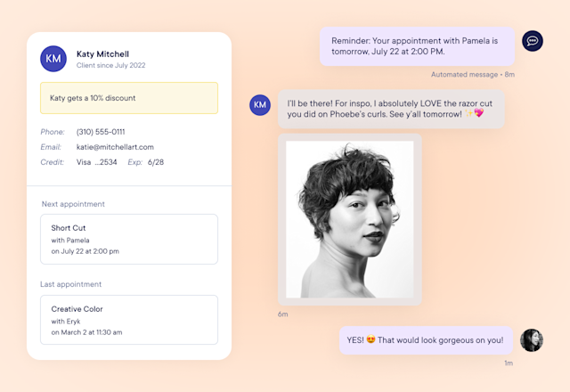
Task: Click the 'Katy gets a 10% discount' note
Action: point(129,98)
